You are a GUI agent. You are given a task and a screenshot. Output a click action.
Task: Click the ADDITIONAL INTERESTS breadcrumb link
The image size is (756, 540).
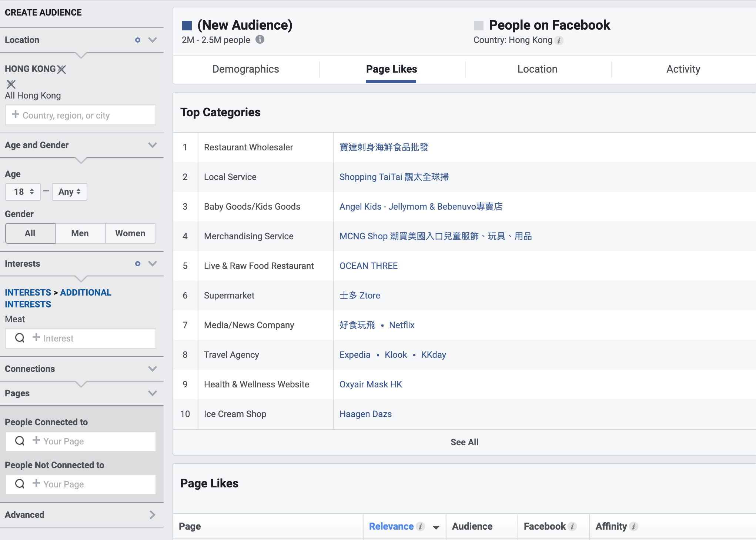click(x=58, y=299)
